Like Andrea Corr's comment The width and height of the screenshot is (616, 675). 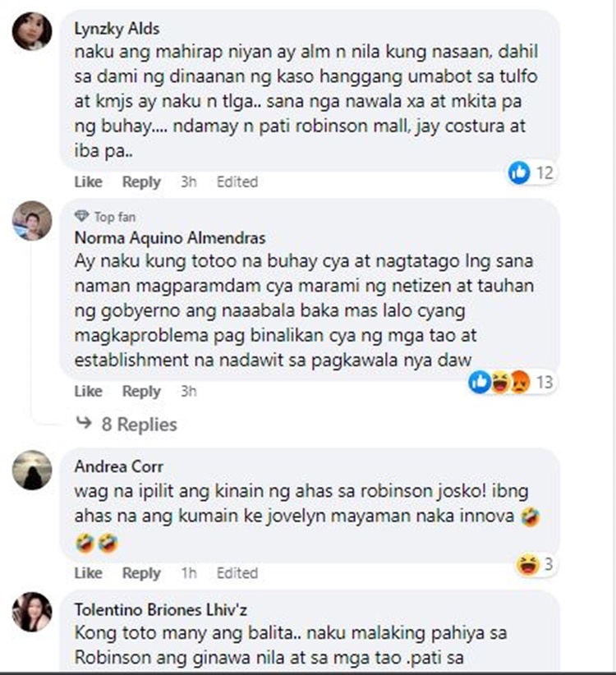(x=88, y=573)
